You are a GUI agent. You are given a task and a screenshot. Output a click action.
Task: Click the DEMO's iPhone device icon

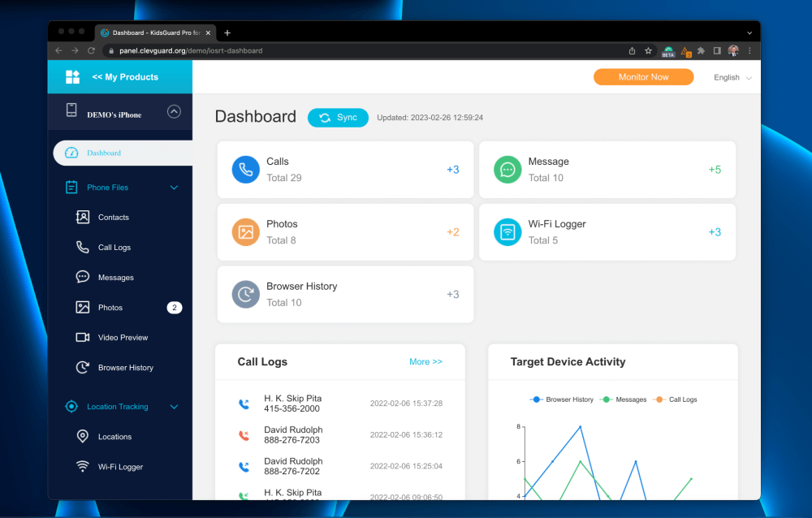pyautogui.click(x=71, y=110)
